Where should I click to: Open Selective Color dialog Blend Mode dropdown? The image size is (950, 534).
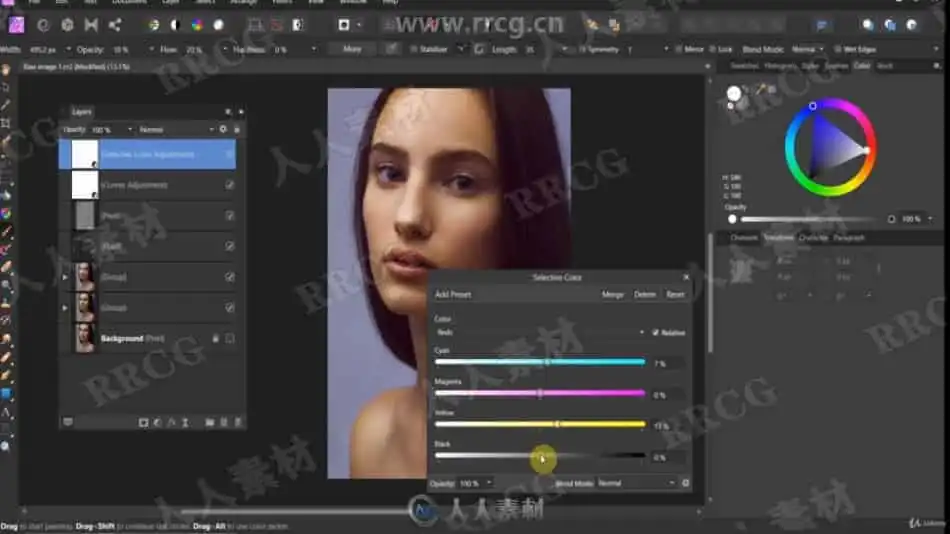point(636,483)
